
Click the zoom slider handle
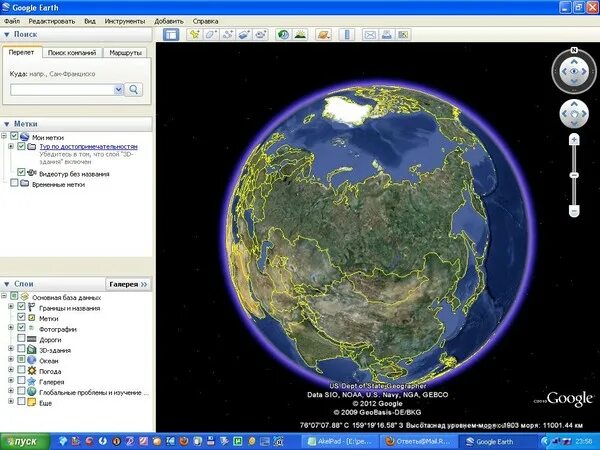coord(574,175)
